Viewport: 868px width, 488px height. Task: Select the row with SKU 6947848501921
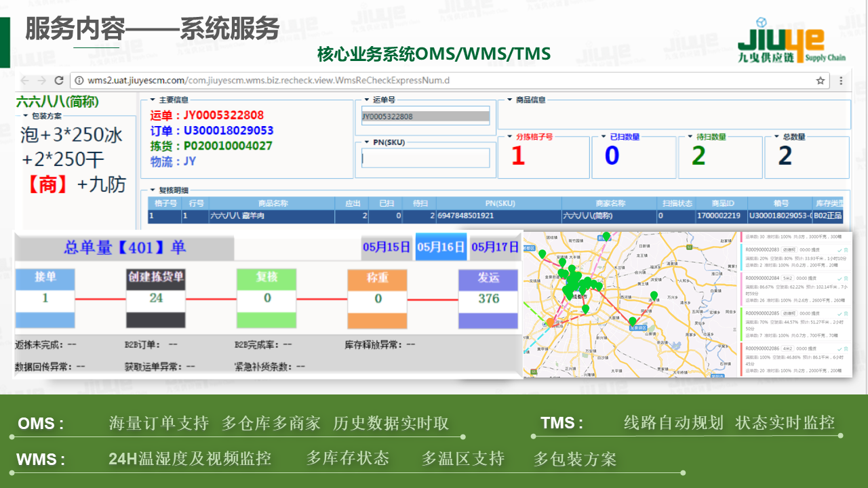tap(496, 216)
